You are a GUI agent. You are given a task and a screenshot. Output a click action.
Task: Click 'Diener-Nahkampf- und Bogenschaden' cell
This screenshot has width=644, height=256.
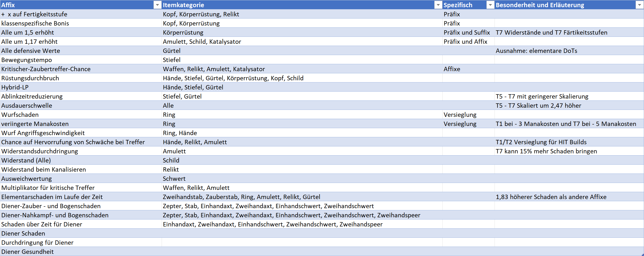coord(81,215)
